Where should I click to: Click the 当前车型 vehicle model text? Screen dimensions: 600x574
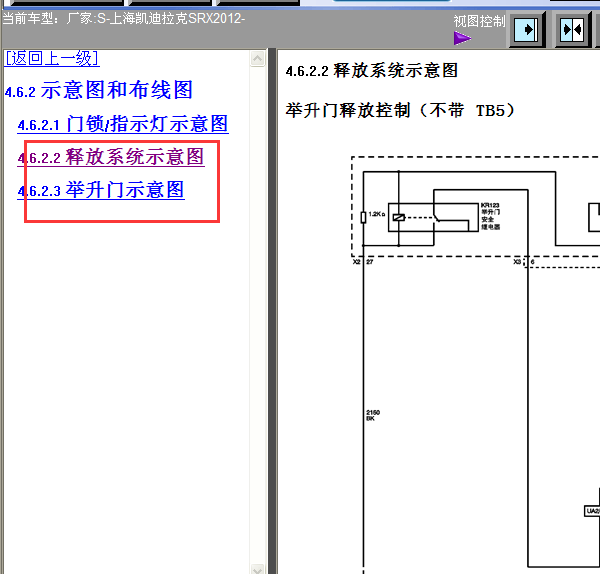click(124, 18)
